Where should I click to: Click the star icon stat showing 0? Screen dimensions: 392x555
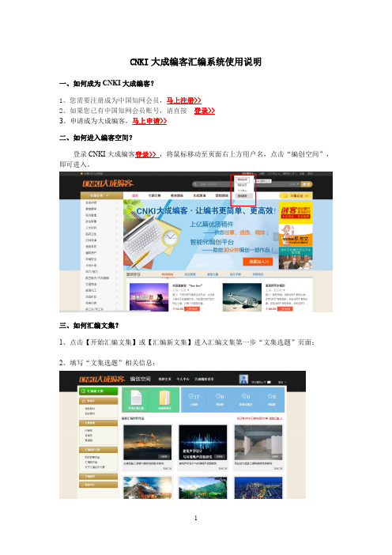click(271, 400)
